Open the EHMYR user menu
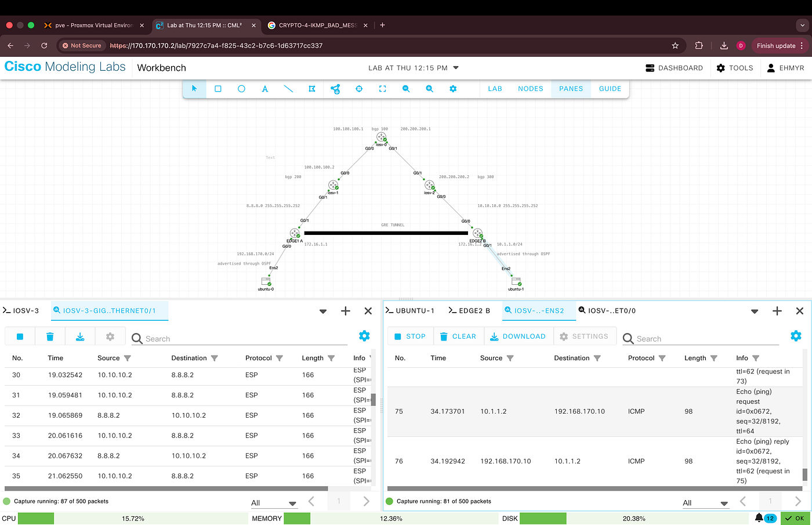Screen dimensions: 812x525 click(x=785, y=68)
